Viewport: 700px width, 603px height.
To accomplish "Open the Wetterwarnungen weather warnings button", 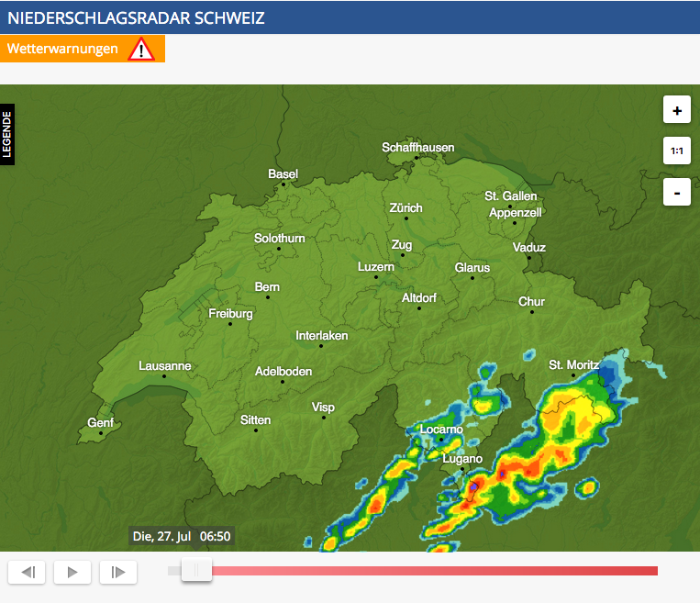I will coord(83,49).
